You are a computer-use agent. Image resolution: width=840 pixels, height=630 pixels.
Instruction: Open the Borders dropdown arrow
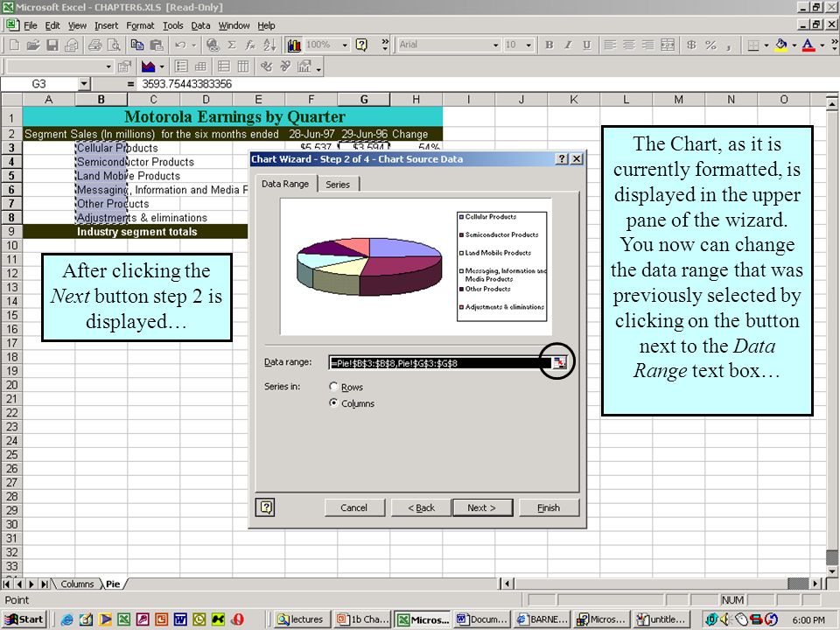pos(766,45)
